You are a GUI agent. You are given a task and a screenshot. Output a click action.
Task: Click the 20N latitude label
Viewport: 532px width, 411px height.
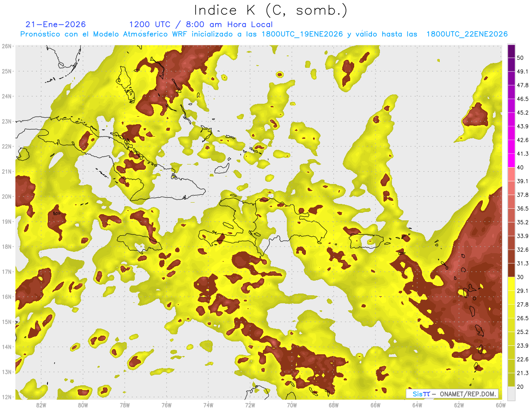pyautogui.click(x=7, y=196)
